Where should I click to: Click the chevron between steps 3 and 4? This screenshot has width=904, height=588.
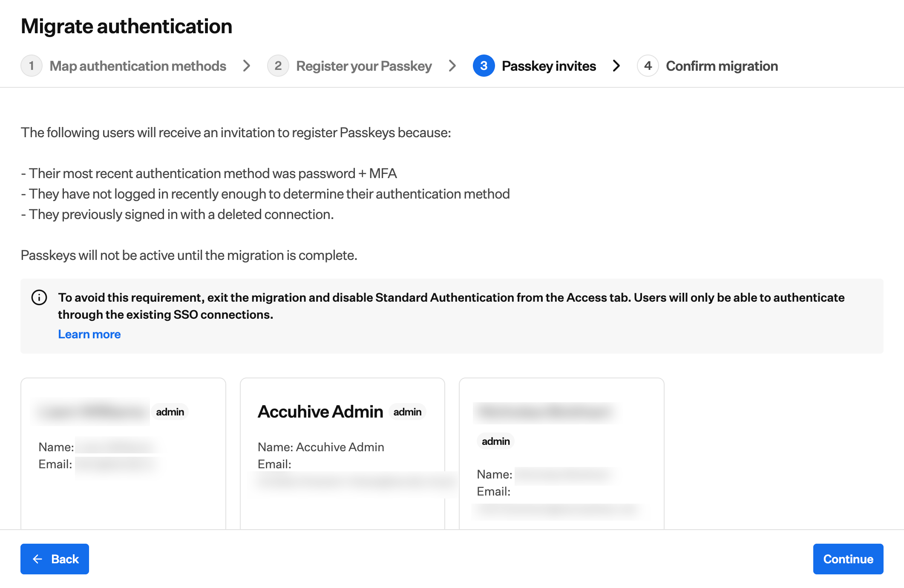point(616,66)
